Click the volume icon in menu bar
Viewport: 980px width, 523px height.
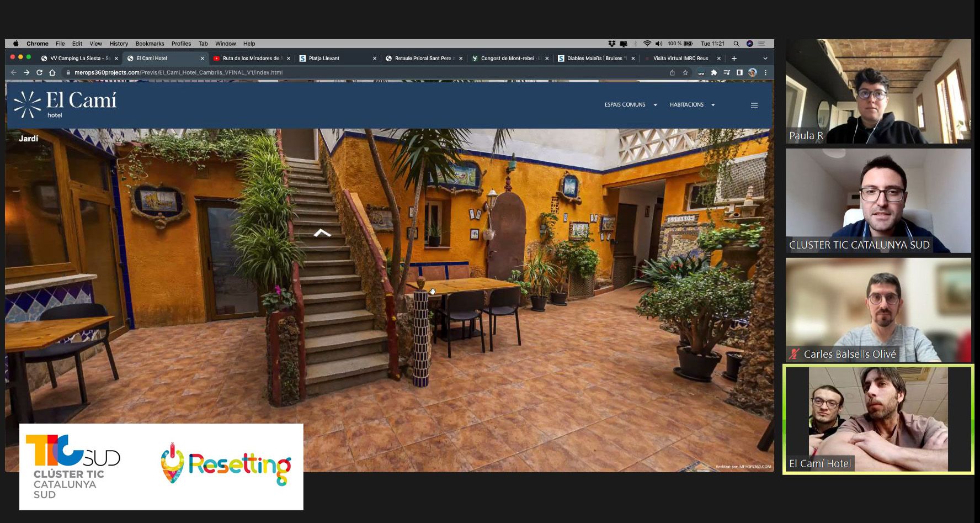pos(658,44)
